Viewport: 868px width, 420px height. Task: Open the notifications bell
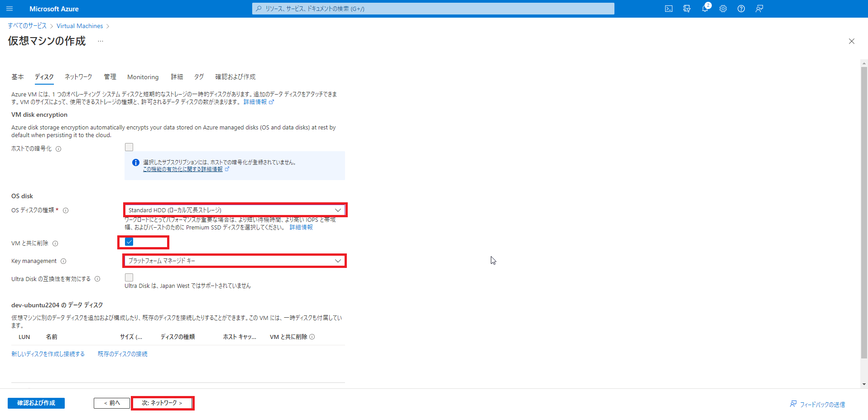pyautogui.click(x=705, y=9)
